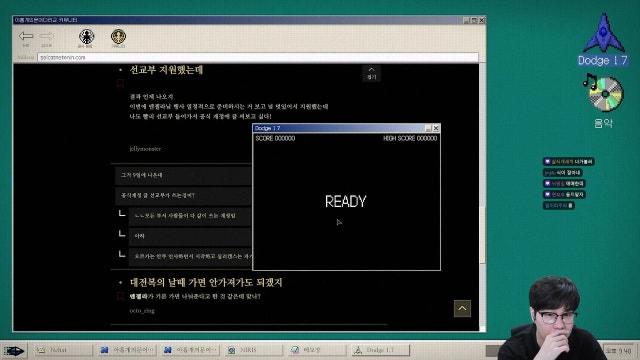Image resolution: width=640 pixels, height=360 pixels.
Task: Switch to the NIRIS taskbar button
Action: click(253, 350)
